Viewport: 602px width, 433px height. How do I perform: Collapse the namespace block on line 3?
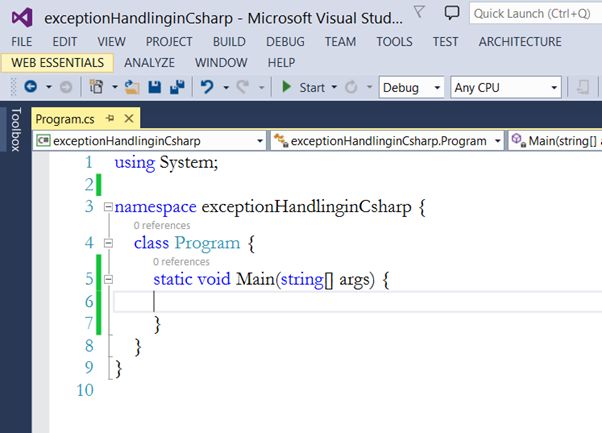tap(108, 207)
